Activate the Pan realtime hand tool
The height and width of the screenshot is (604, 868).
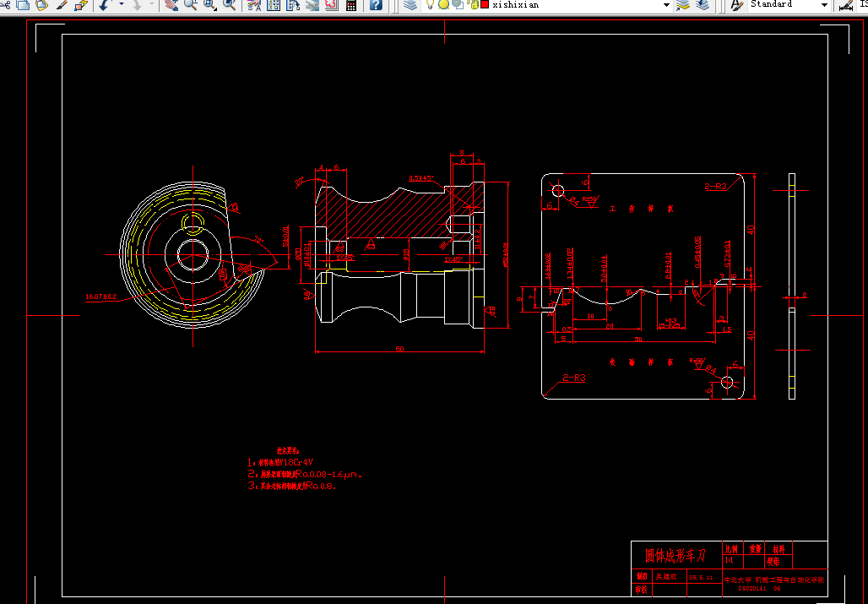[171, 4]
